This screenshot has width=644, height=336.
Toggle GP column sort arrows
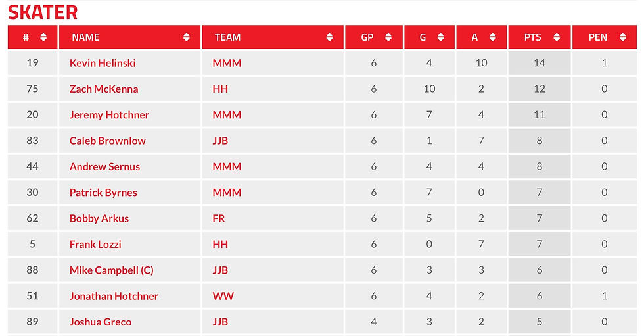[388, 37]
